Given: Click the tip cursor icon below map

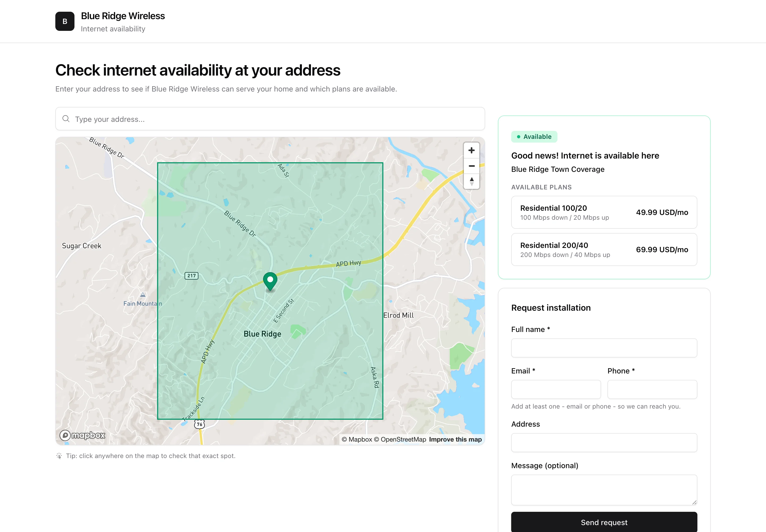Looking at the screenshot, I should point(59,456).
